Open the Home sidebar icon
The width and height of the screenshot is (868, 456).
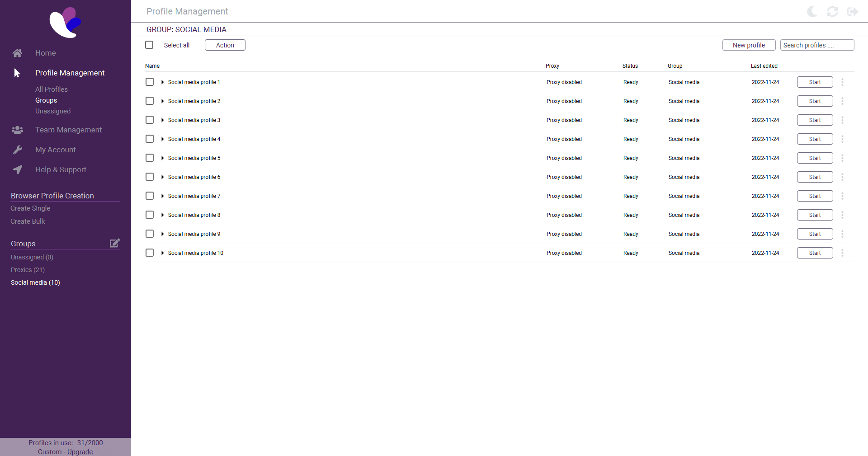17,53
